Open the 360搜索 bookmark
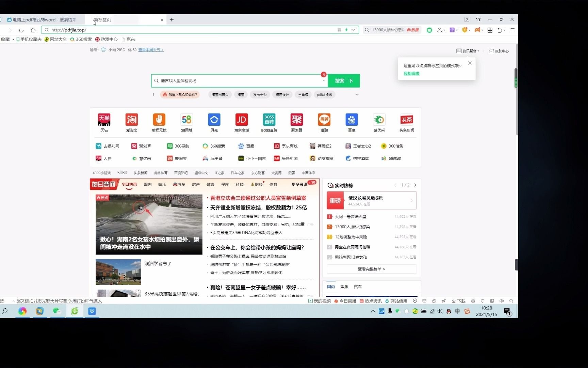This screenshot has height=368, width=588. tap(81, 40)
